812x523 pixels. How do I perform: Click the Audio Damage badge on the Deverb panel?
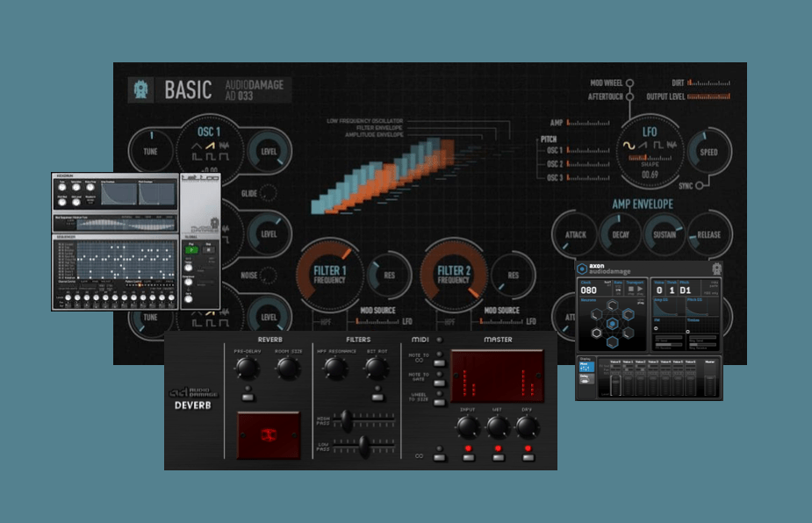[192, 390]
